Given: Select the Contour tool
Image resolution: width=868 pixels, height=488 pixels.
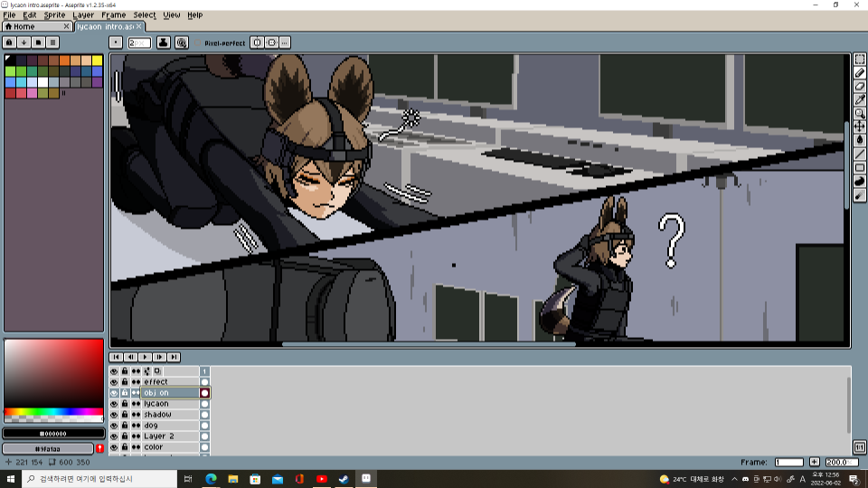Looking at the screenshot, I should pyautogui.click(x=859, y=181).
